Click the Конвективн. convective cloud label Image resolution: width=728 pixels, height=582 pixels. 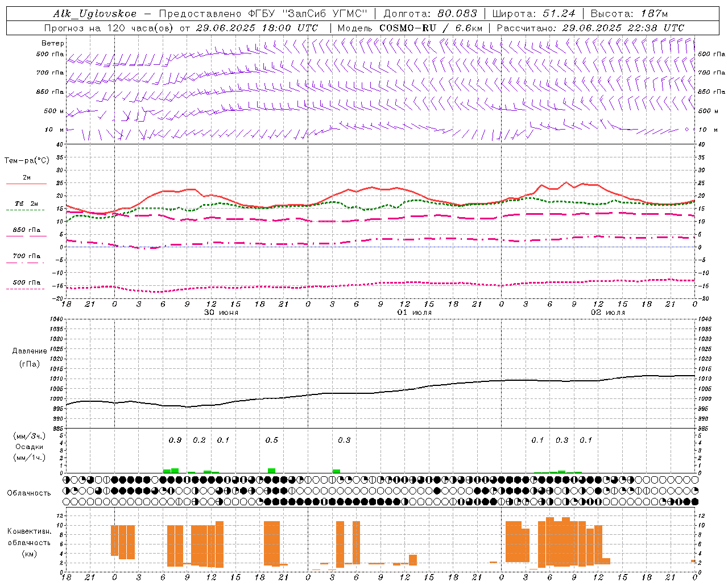tap(29, 531)
